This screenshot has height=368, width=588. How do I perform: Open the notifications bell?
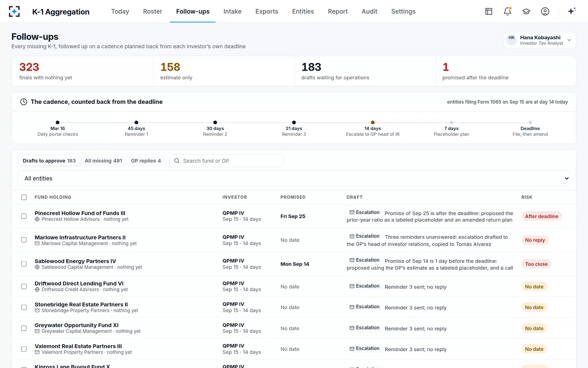click(508, 11)
